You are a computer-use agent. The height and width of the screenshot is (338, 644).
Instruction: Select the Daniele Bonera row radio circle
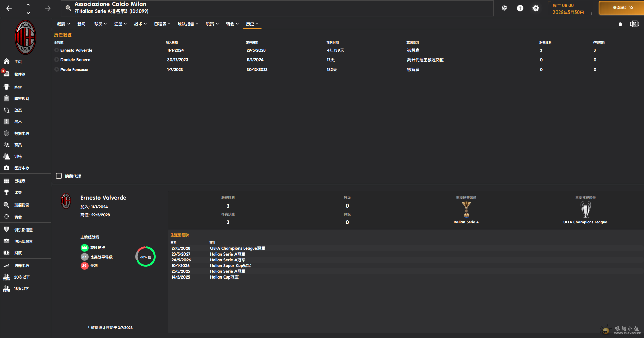pyautogui.click(x=56, y=59)
